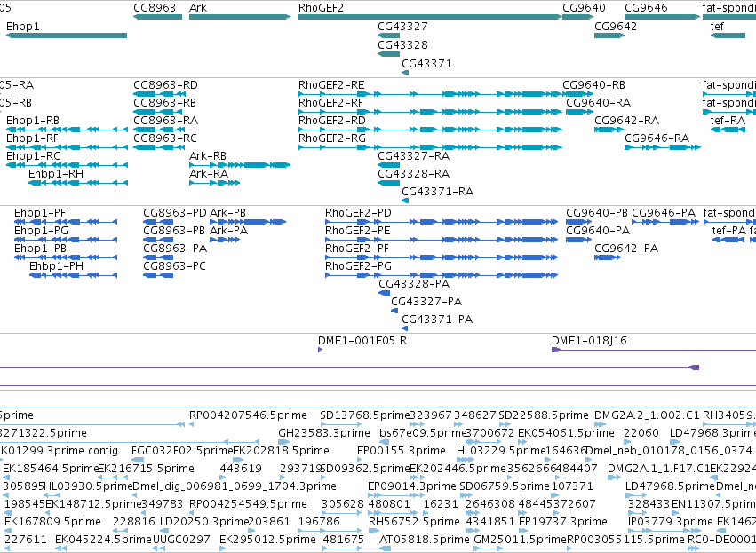Click the RhoGEF2-RE transcript label
The height and width of the screenshot is (553, 756).
click(x=331, y=85)
